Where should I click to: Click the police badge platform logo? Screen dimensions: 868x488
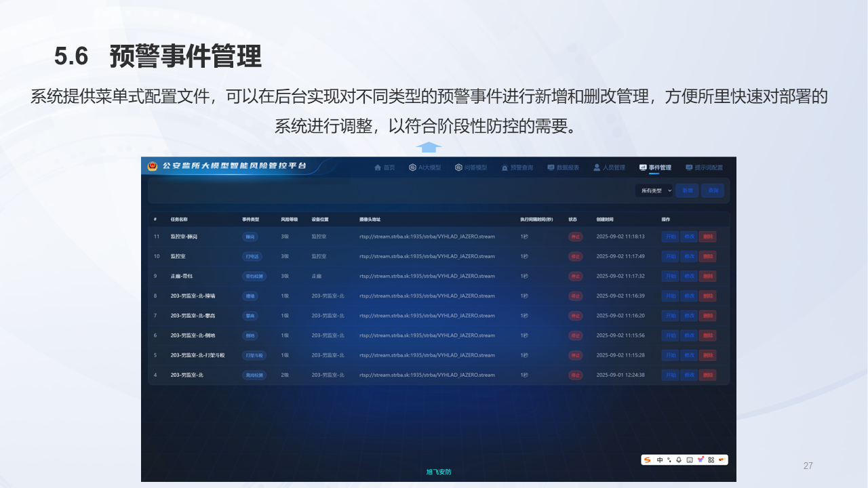point(153,166)
